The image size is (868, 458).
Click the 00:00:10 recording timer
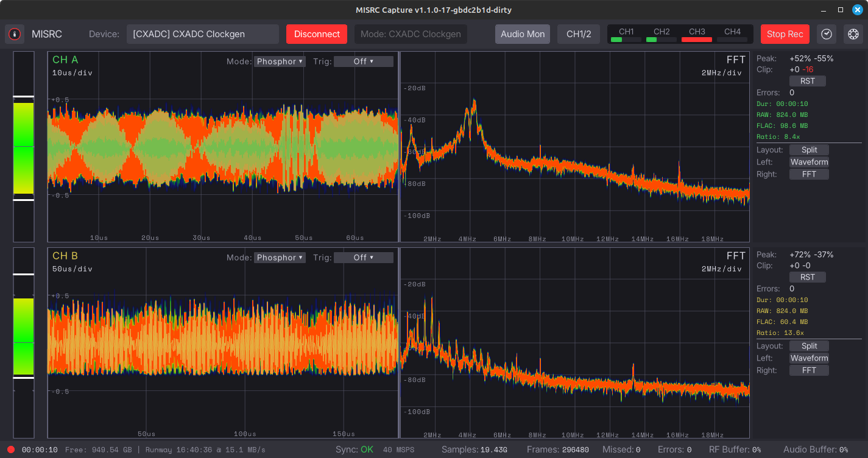[x=40, y=449]
